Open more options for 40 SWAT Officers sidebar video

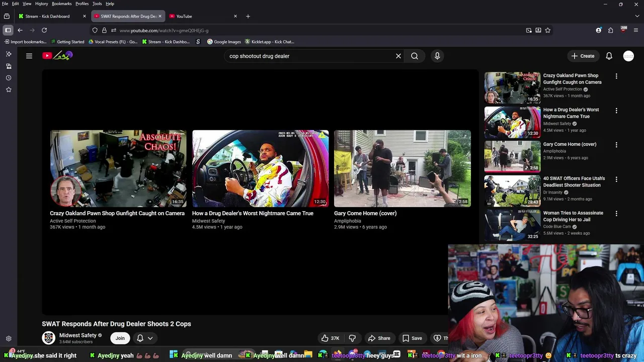pos(616,179)
